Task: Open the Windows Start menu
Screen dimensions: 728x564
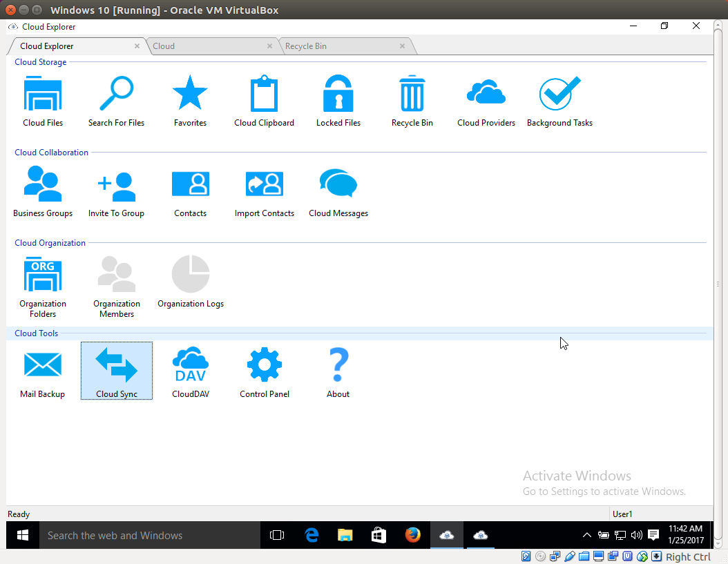Action: pyautogui.click(x=22, y=535)
